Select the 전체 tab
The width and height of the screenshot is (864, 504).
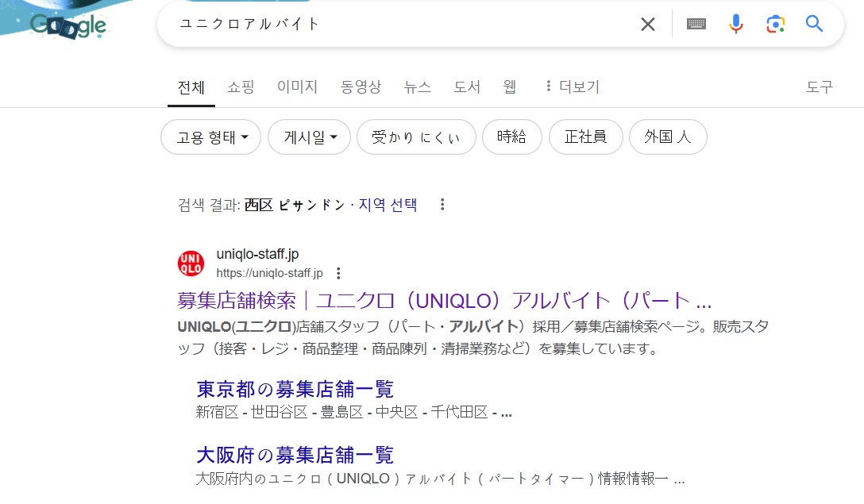click(191, 87)
